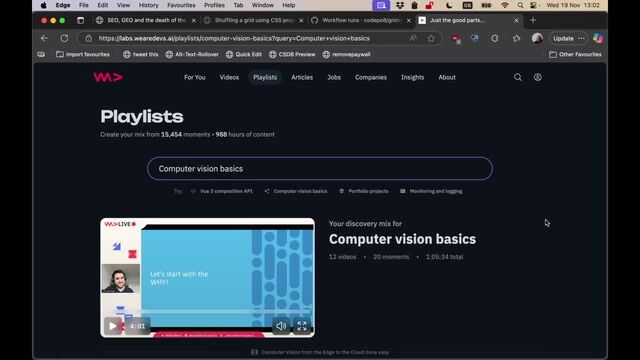Click the "1:05:34 total" duration text
This screenshot has height=360, width=640.
coord(444,257)
